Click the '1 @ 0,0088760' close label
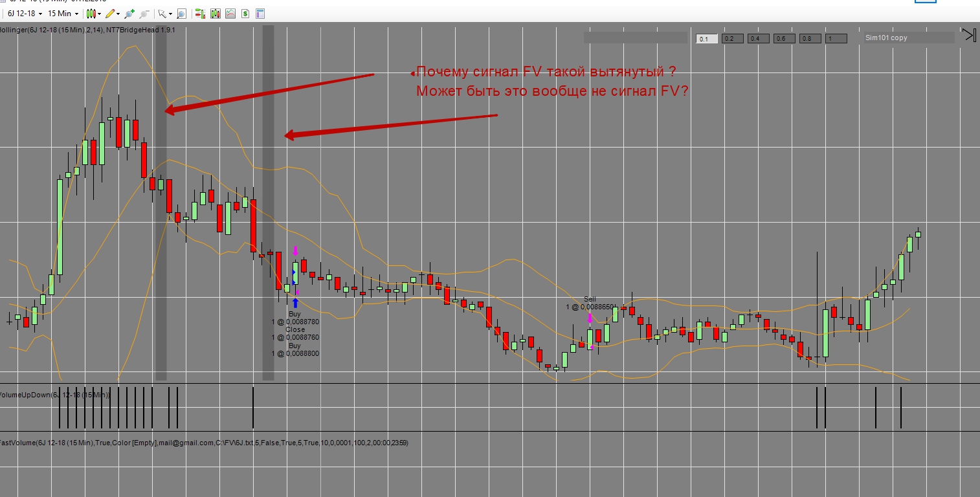The image size is (980, 497). (x=295, y=338)
